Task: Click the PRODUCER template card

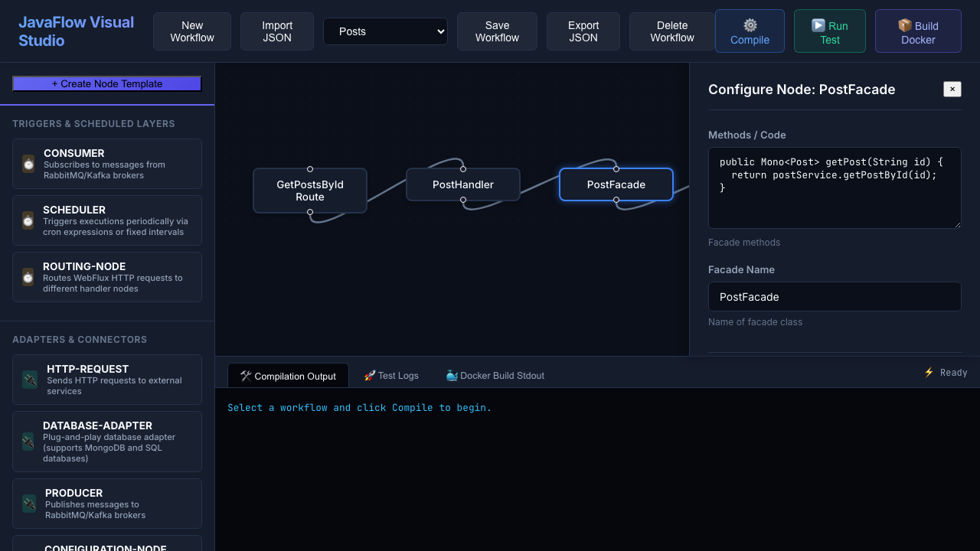Action: click(107, 504)
